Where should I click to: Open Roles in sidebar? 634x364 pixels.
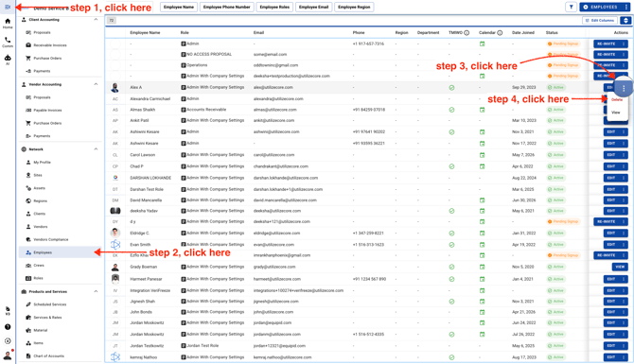(38, 278)
